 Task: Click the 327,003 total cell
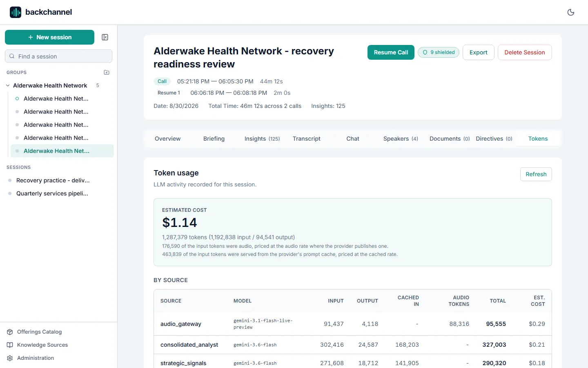(x=494, y=345)
